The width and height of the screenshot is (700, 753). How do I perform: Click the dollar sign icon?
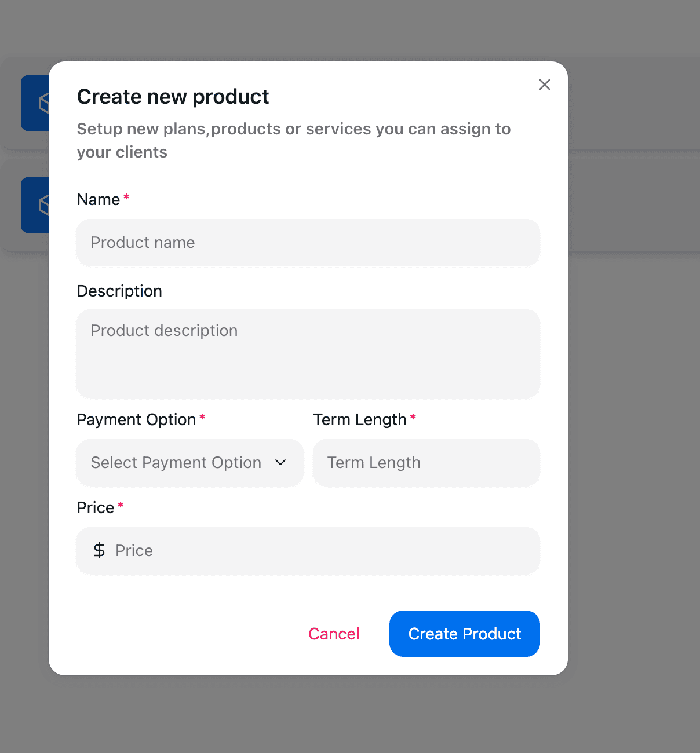click(x=99, y=550)
